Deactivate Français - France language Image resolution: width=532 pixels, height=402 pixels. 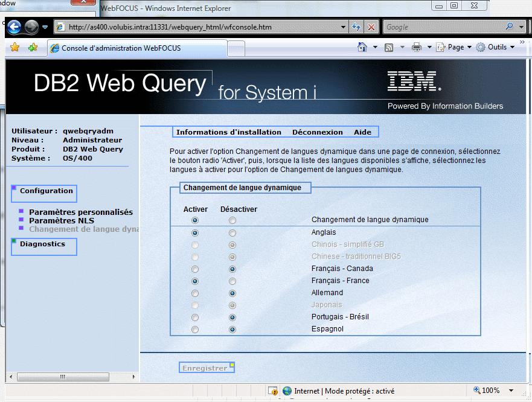pyautogui.click(x=232, y=281)
